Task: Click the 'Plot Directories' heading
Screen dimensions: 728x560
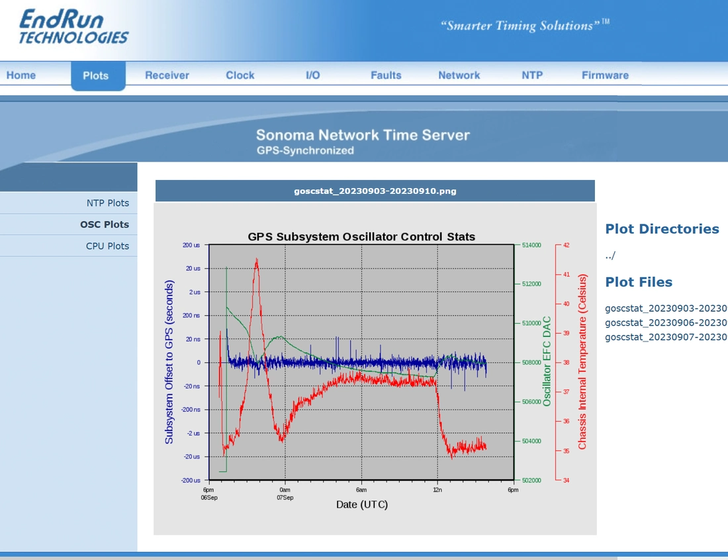Action: (x=662, y=229)
